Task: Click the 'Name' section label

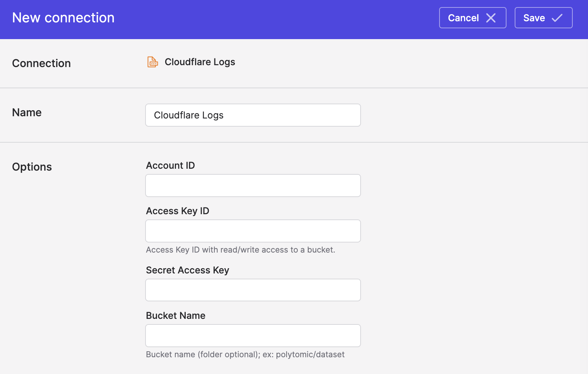Action: point(27,112)
